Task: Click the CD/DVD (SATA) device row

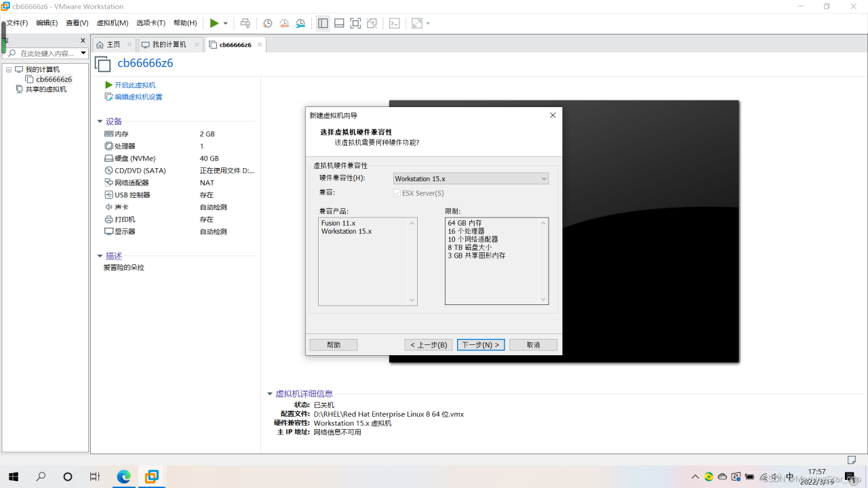Action: [x=180, y=171]
